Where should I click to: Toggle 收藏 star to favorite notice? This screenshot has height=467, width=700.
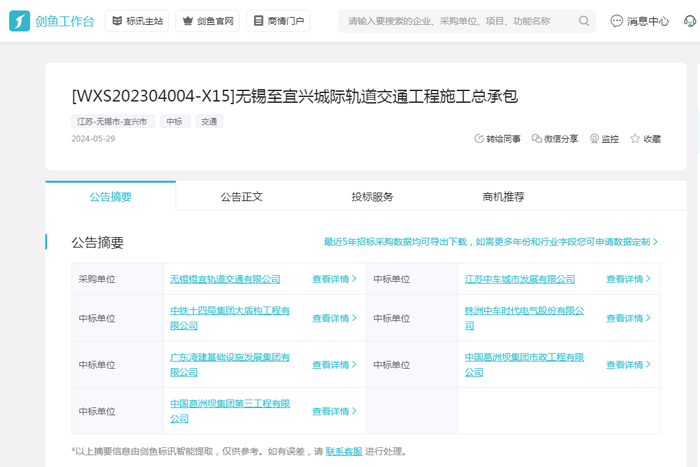(x=635, y=139)
